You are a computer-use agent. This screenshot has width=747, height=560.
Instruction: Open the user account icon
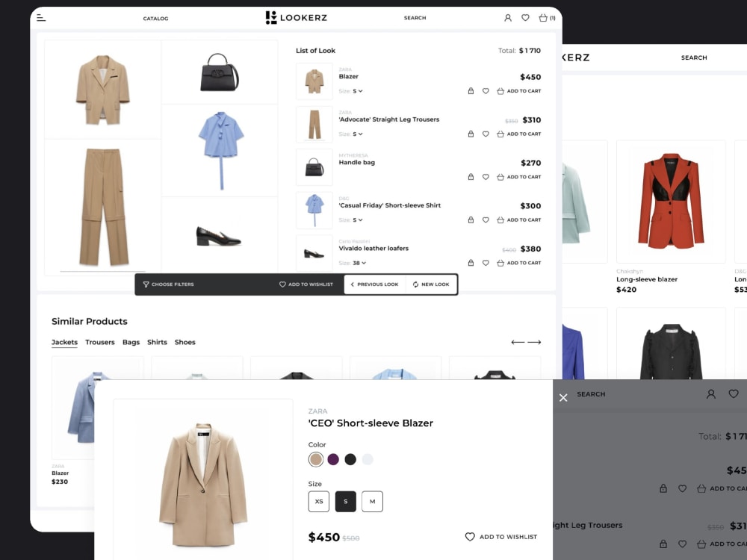point(508,18)
